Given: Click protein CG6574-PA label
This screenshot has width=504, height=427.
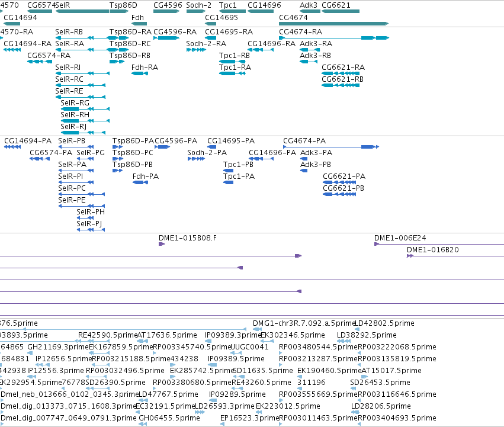Looking at the screenshot, I should point(51,153).
